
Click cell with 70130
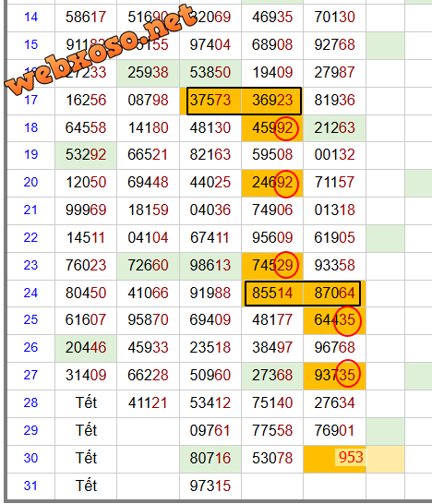334,17
